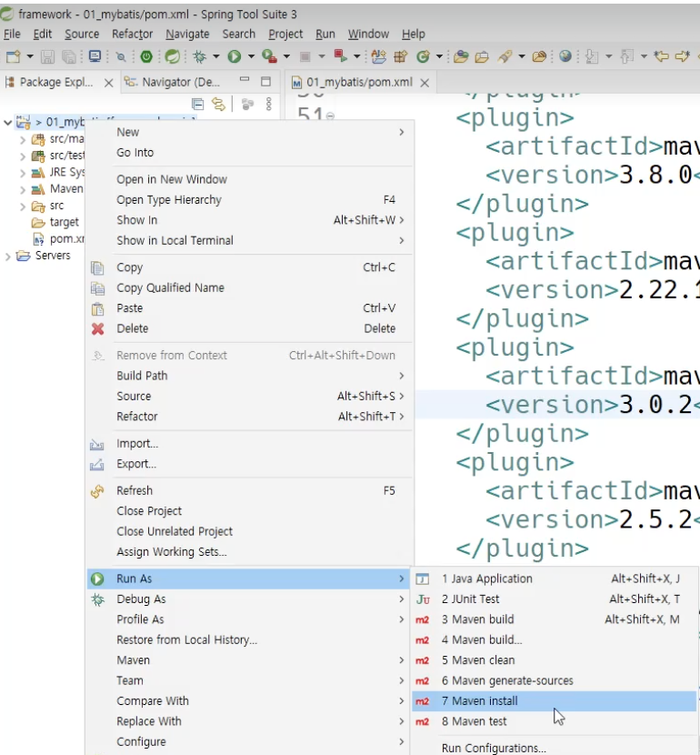The image size is (700, 755).
Task: Click Import... in context menu
Action: click(x=249, y=444)
